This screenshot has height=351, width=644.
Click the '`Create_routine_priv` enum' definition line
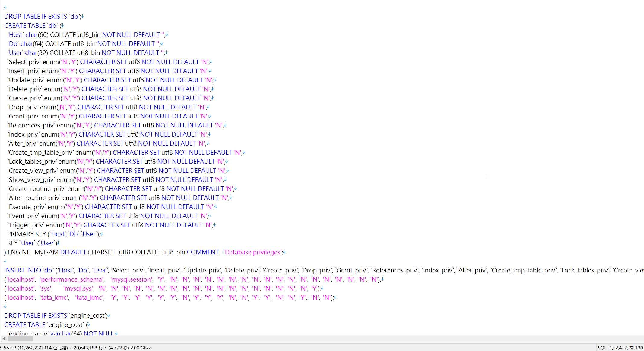[x=121, y=189]
